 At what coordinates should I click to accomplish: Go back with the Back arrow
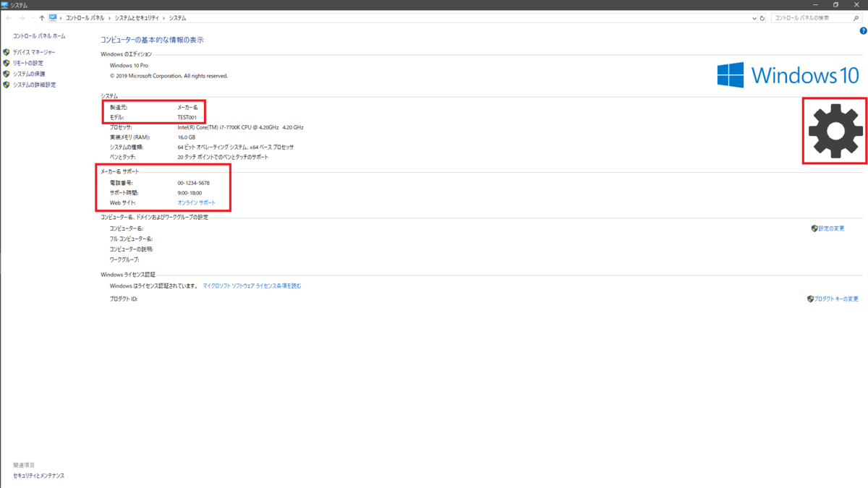[x=9, y=18]
